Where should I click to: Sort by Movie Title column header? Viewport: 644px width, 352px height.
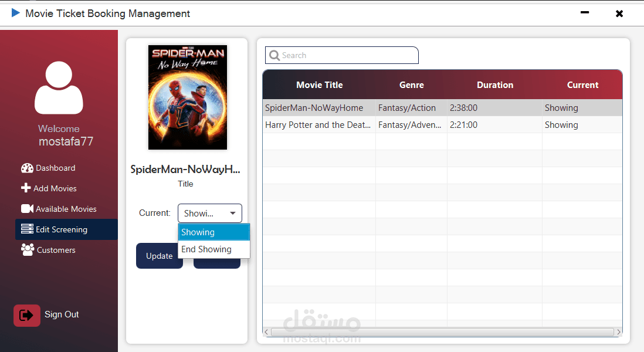[320, 85]
